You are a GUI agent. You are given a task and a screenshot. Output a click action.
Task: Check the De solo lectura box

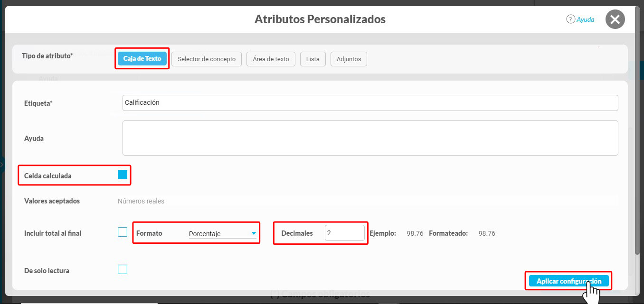tap(123, 269)
